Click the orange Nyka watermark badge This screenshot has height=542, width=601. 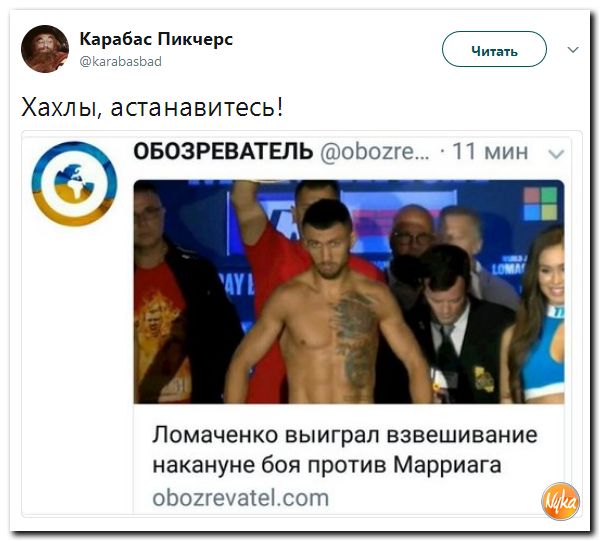560,501
